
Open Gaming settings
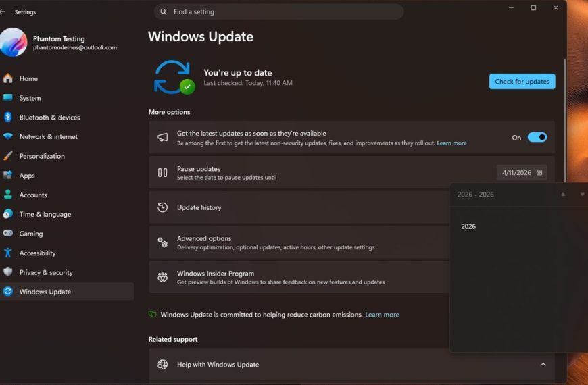click(x=68, y=234)
